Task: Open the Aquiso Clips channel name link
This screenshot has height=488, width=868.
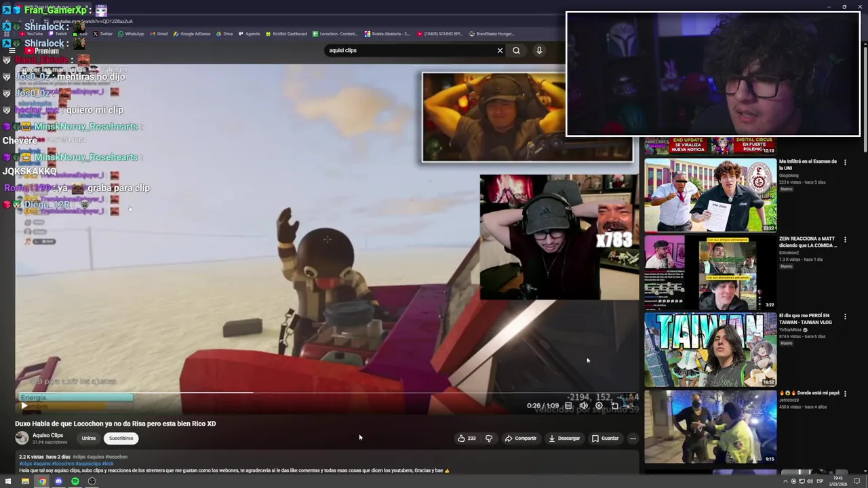Action: (47, 435)
